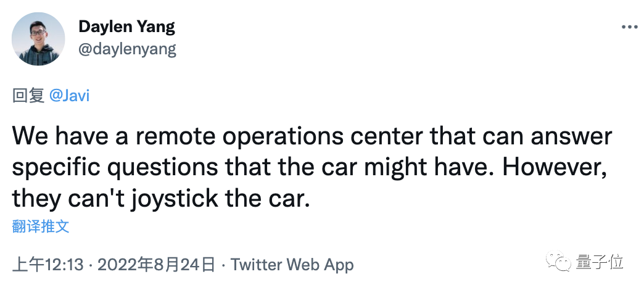Open the 上午12:13 timestamp link
Viewport: 644px width, 290px height.
coord(47,265)
